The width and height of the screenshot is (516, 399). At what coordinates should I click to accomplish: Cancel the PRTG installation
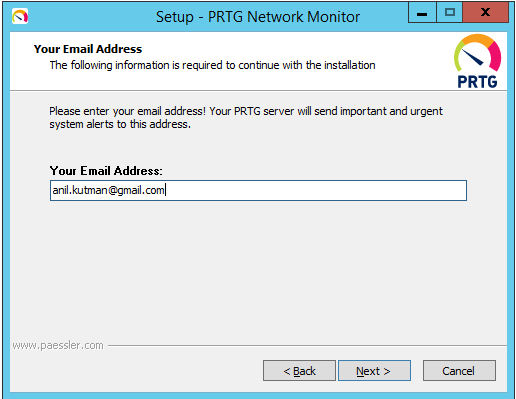pos(459,371)
